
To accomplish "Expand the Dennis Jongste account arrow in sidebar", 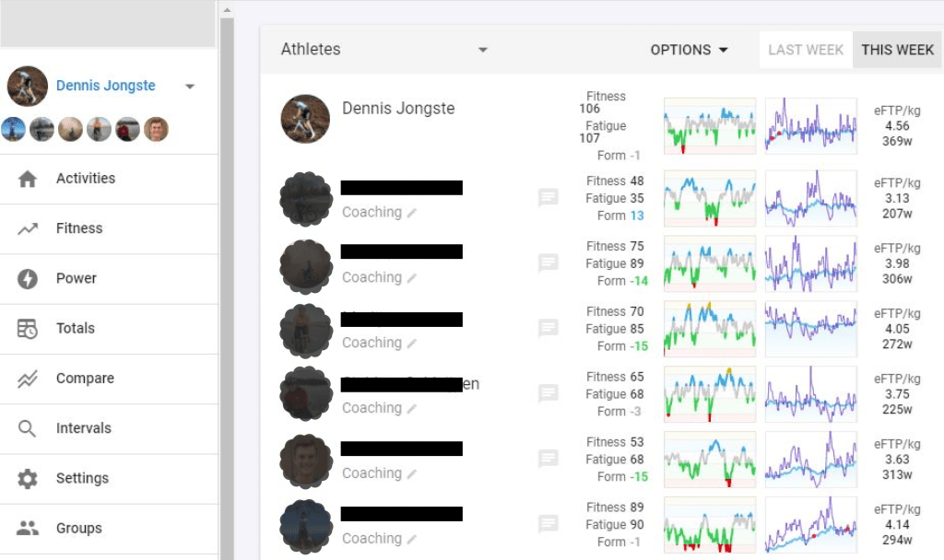I will pyautogui.click(x=190, y=87).
